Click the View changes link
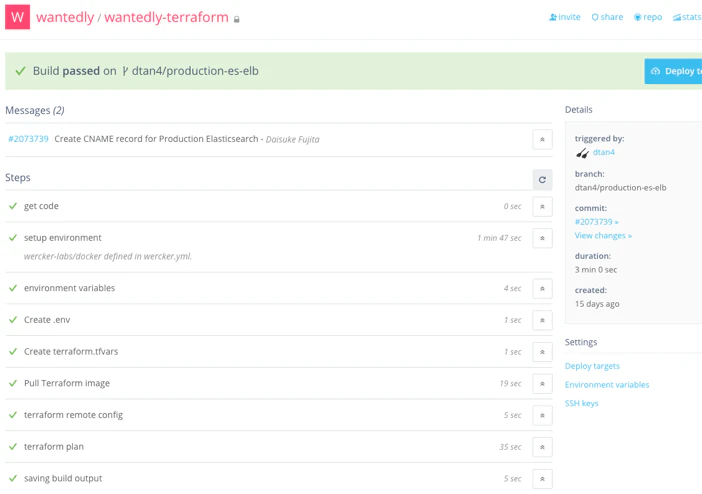Screen dimensions: 702x494 [603, 236]
